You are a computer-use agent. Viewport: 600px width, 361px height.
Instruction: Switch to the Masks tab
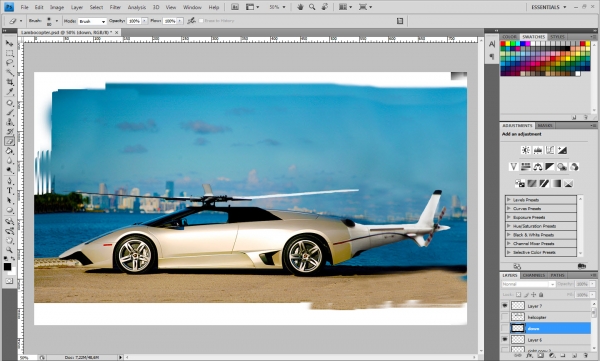(x=545, y=126)
